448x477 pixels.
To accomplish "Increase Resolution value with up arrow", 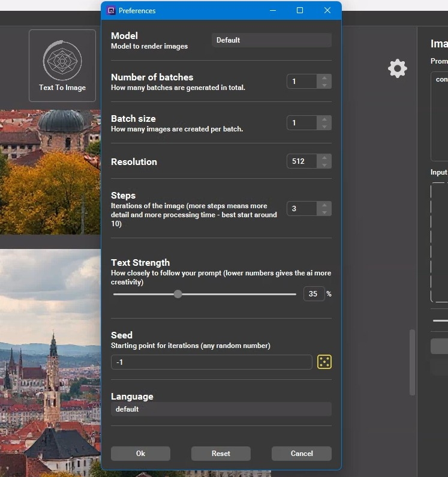I will click(324, 158).
